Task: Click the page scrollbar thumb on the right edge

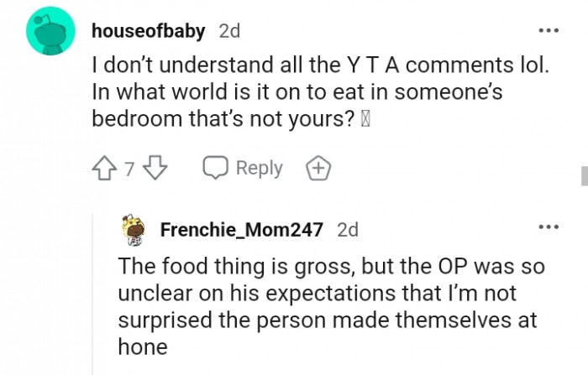Action: point(583,175)
